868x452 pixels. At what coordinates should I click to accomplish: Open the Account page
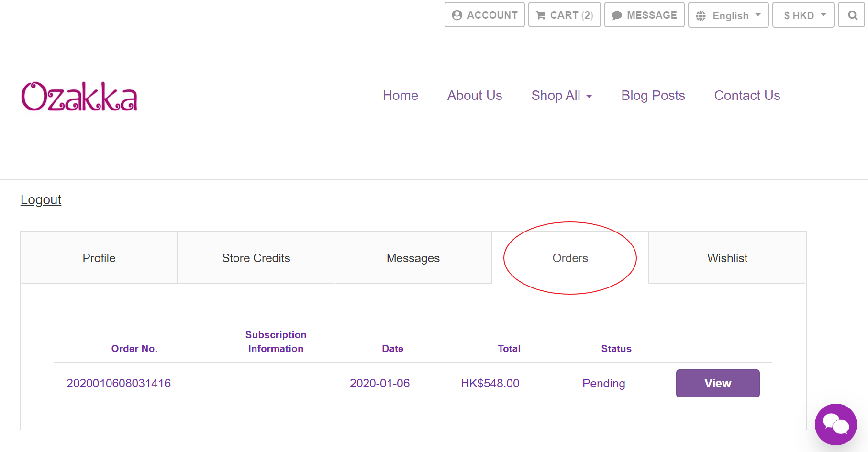(485, 15)
